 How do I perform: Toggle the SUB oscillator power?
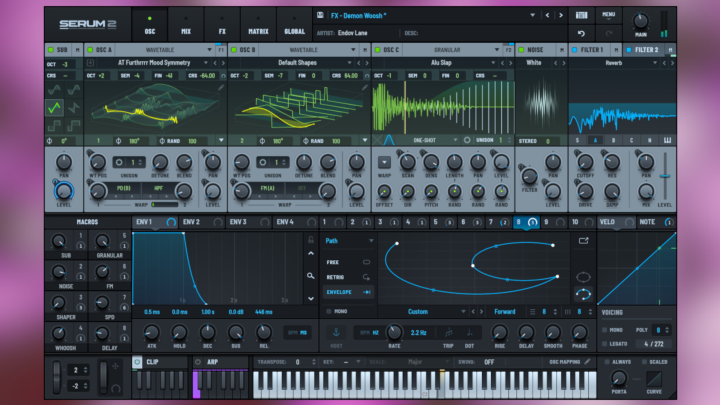(x=51, y=50)
